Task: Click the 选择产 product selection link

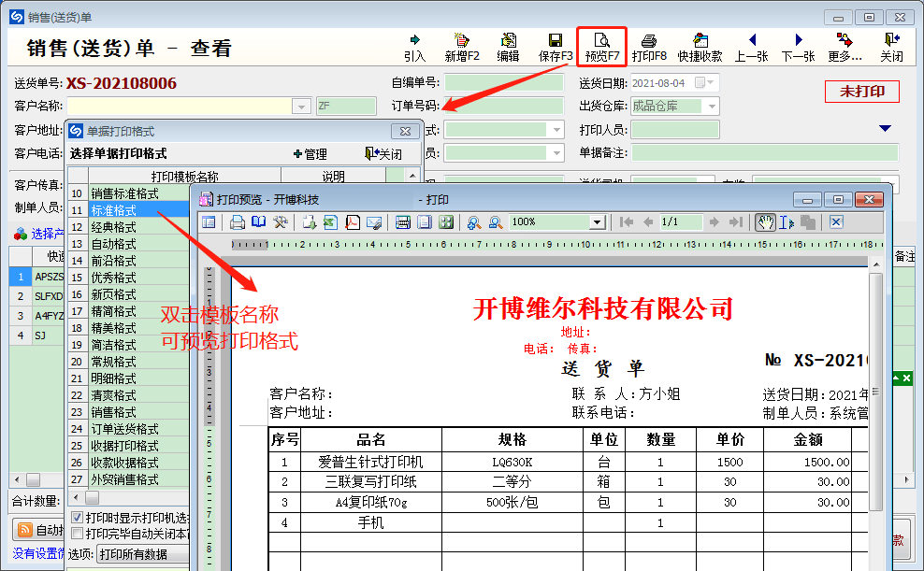Action: point(39,234)
